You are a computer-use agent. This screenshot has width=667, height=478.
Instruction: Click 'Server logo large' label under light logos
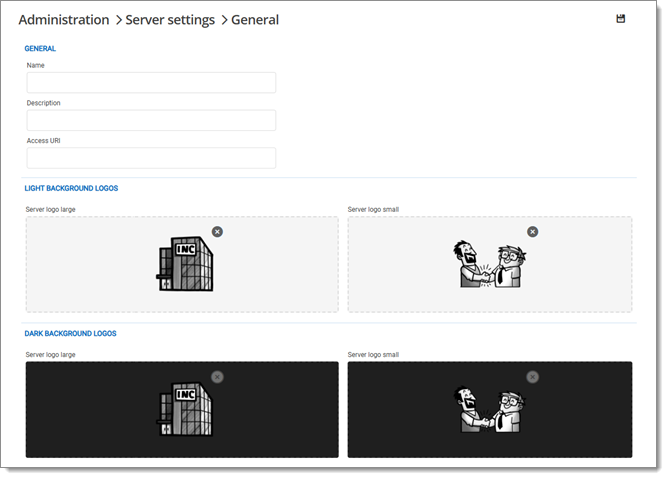(51, 209)
